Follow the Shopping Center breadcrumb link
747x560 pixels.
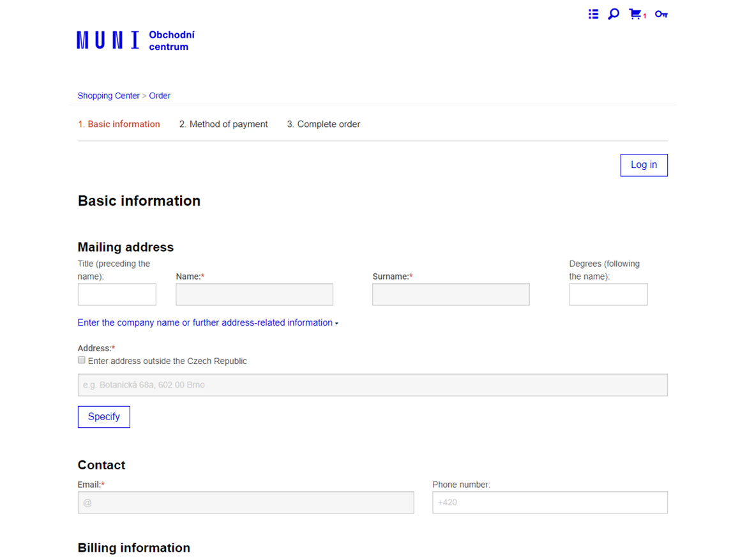pos(109,96)
